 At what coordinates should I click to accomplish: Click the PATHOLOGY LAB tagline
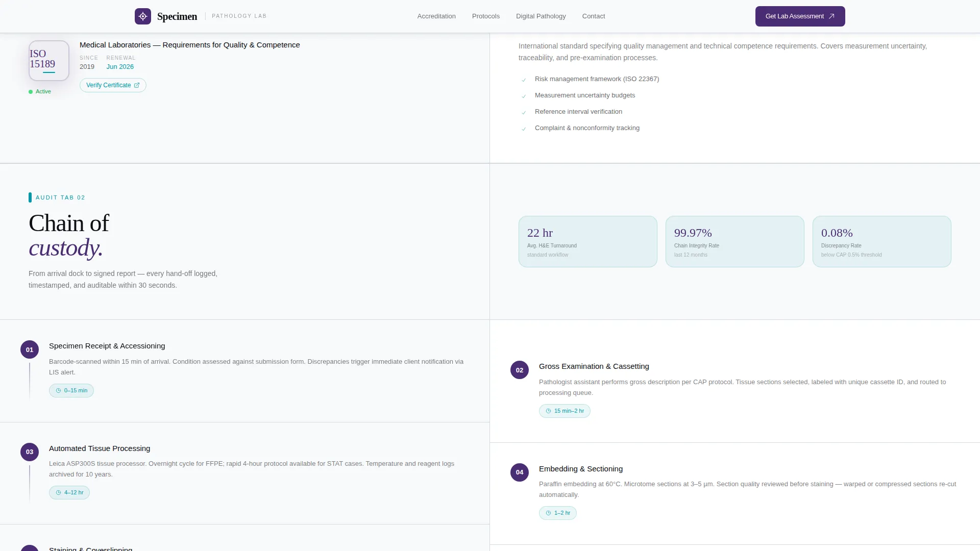pos(239,16)
